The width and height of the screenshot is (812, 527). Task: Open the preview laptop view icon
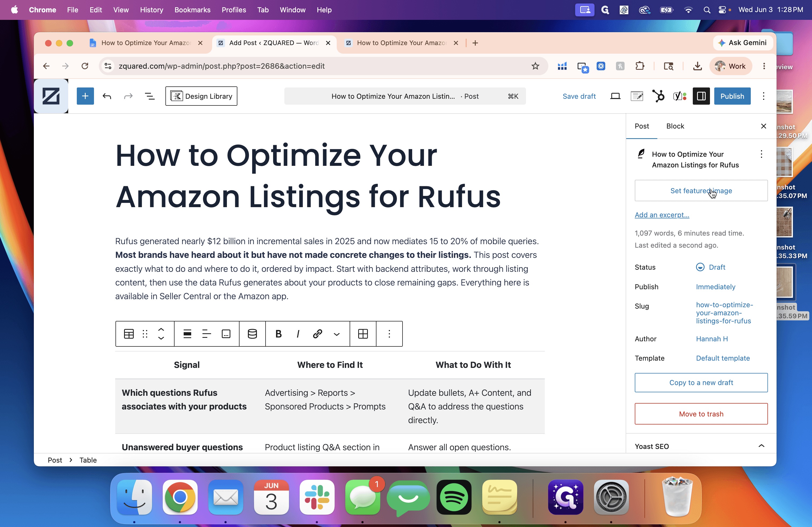coord(615,96)
